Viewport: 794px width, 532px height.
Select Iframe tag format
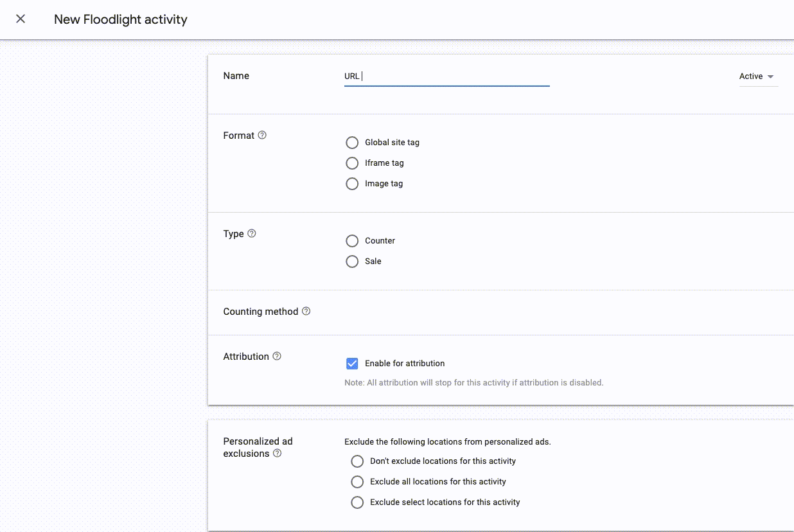[352, 163]
